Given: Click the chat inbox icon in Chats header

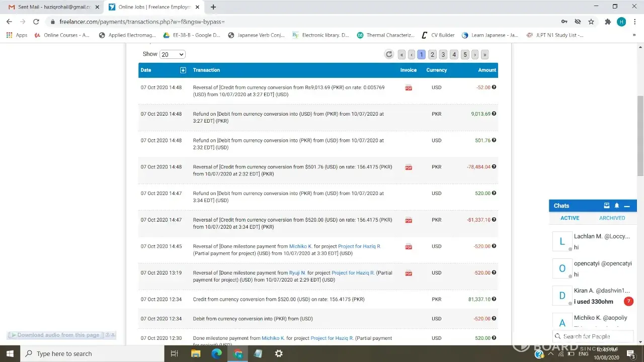Looking at the screenshot, I should 607,206.
